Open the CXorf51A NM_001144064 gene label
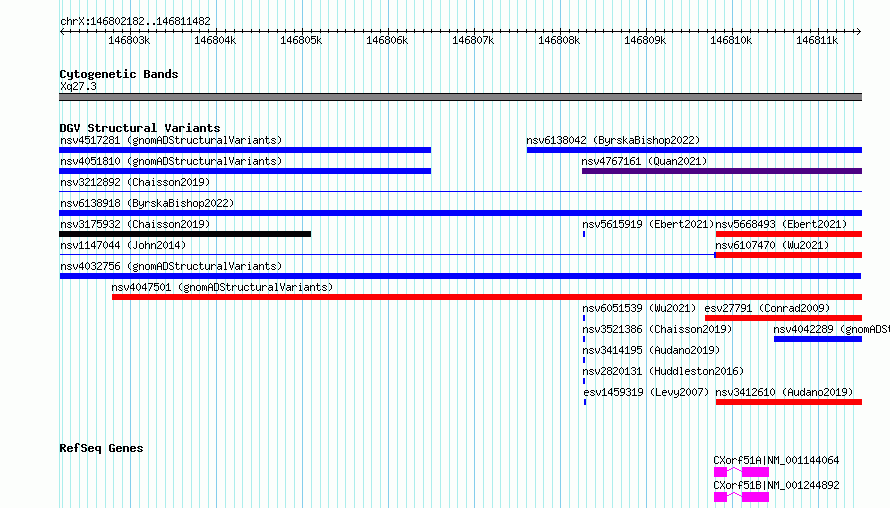This screenshot has width=890, height=508. (776, 460)
